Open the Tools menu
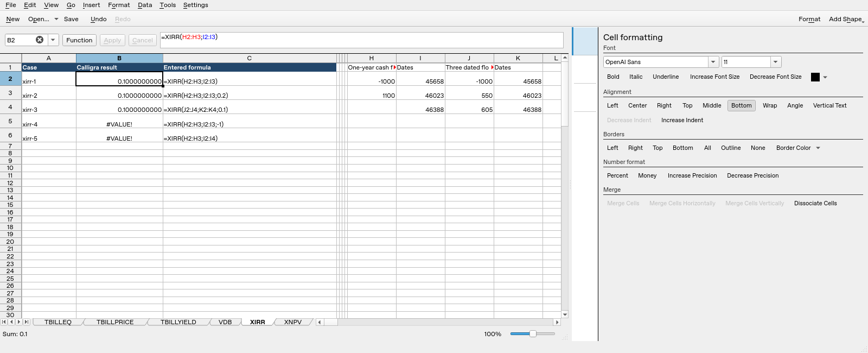868x353 pixels. point(168,5)
